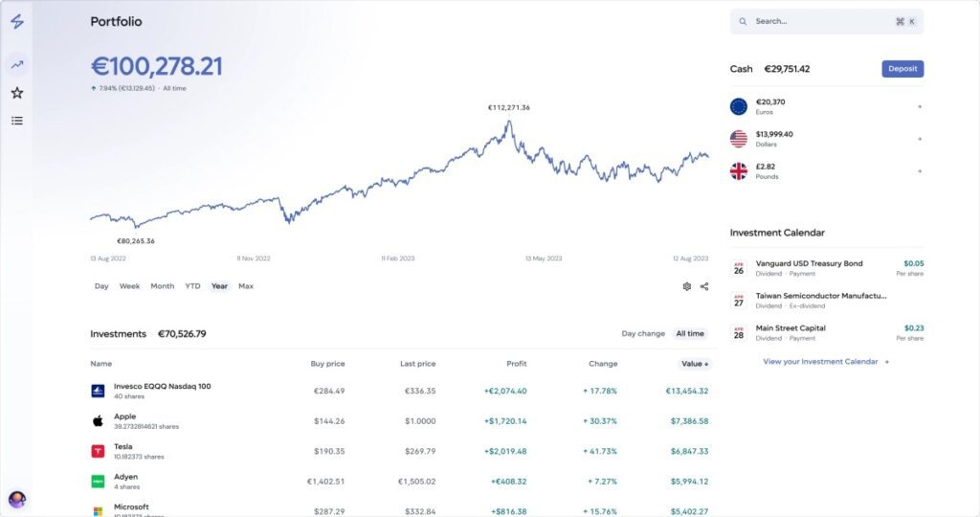Select the Year chart range
This screenshot has width=980, height=517.
pos(219,286)
